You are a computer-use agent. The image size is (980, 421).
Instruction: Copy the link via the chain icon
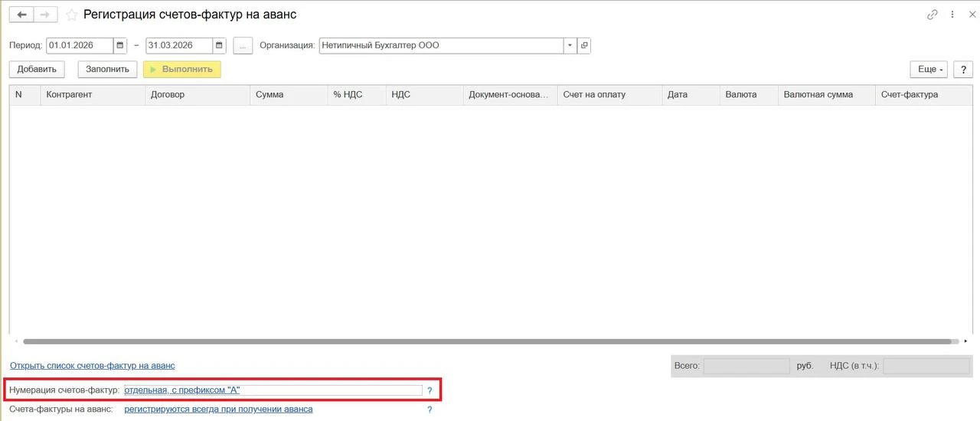pos(933,15)
